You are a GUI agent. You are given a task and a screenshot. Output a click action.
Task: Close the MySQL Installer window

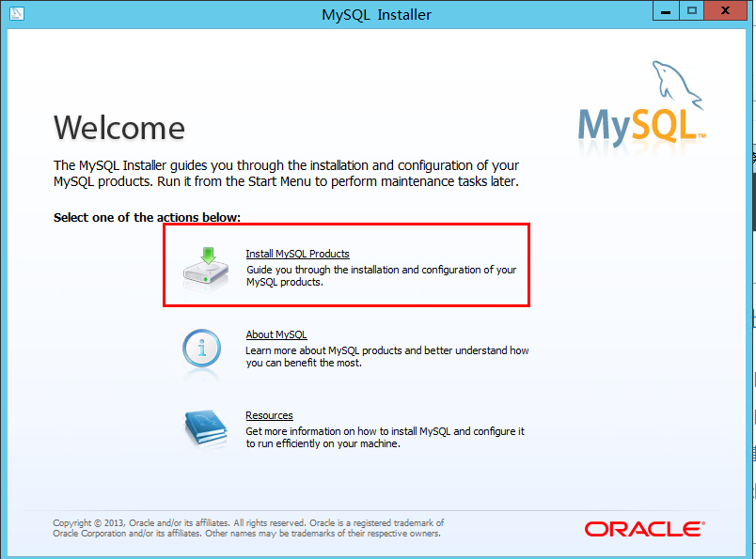(725, 10)
